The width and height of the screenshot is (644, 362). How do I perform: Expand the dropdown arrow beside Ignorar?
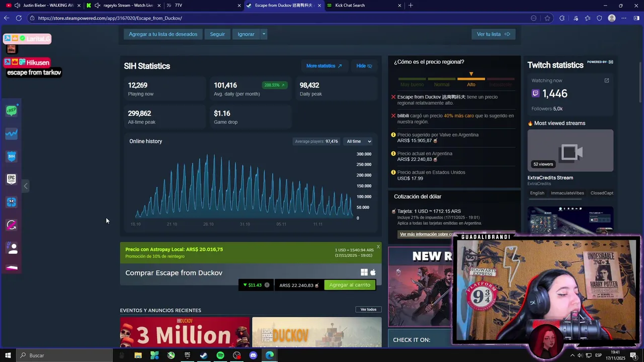click(x=264, y=34)
